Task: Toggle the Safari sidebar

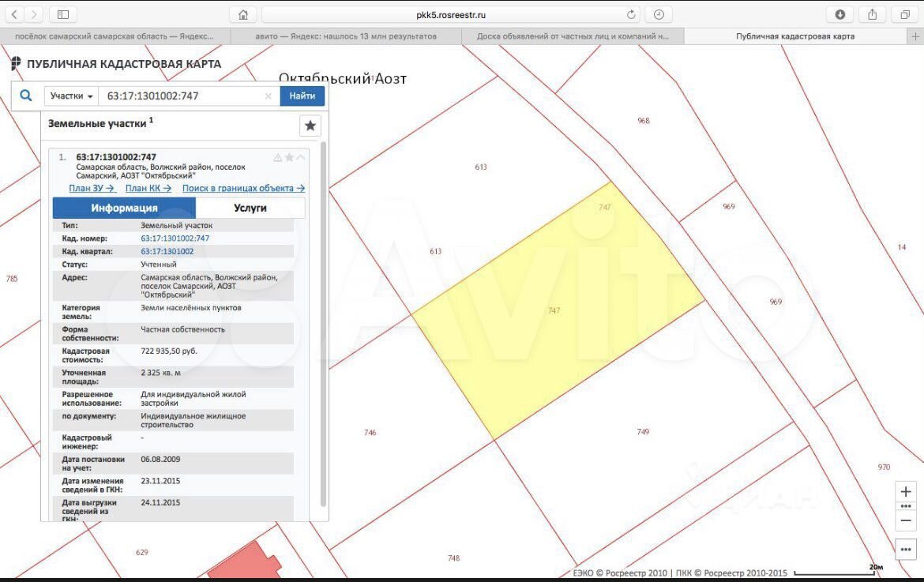Action: click(63, 14)
